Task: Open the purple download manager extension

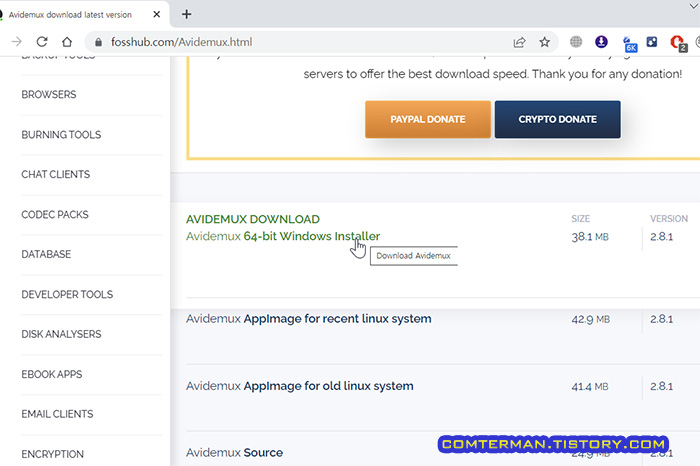Action: point(601,42)
